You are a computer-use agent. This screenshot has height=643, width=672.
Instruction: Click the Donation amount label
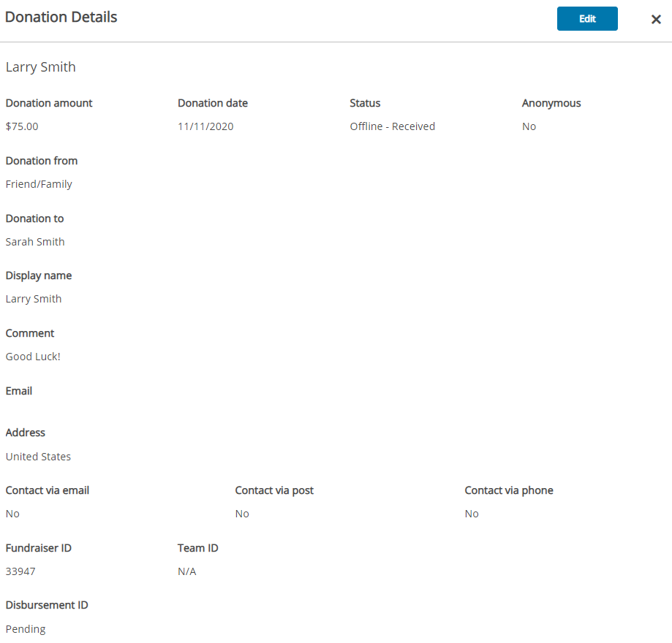click(49, 103)
